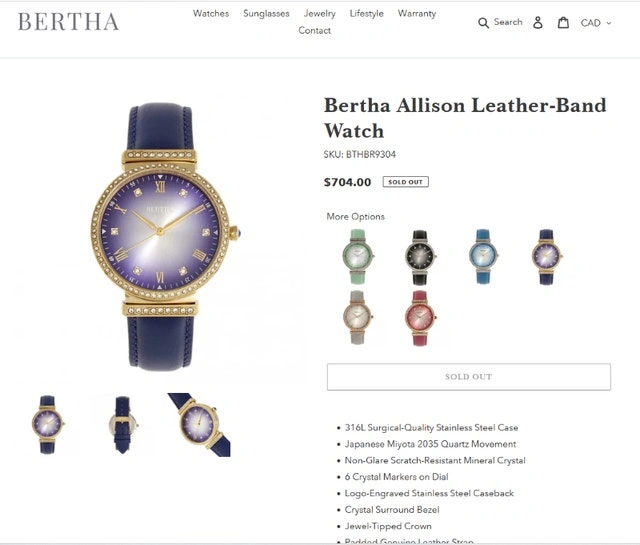640x545 pixels.
Task: Visit the Warranty page
Action: click(x=417, y=13)
